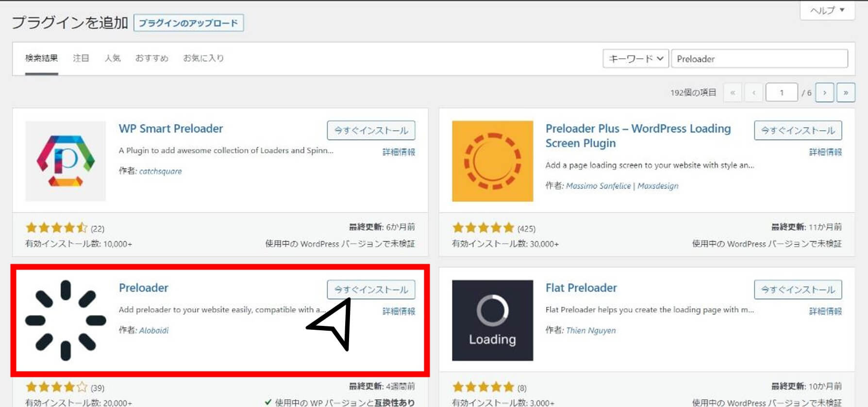
Task: Click Flat Preloader star rating (8)
Action: [x=489, y=387]
